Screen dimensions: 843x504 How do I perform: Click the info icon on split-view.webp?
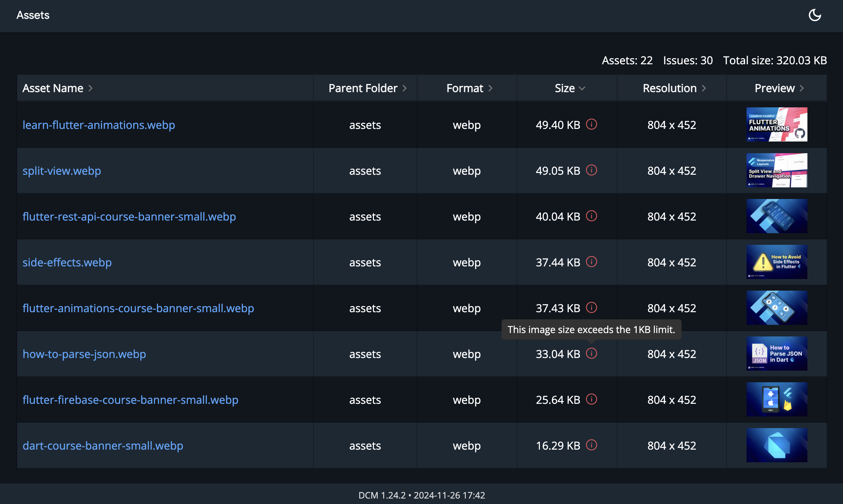[591, 170]
